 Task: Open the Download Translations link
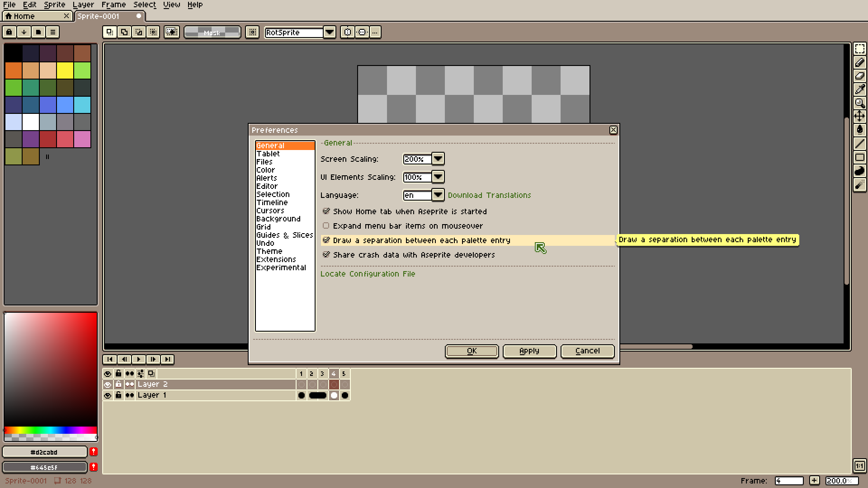pos(489,195)
